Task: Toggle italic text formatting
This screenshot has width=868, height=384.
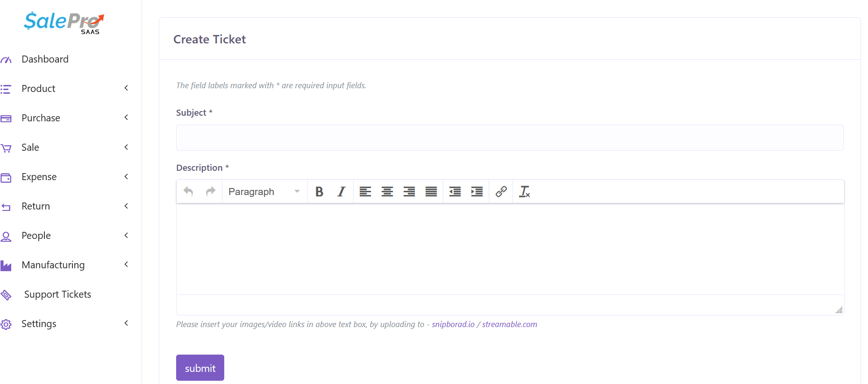Action: point(342,192)
